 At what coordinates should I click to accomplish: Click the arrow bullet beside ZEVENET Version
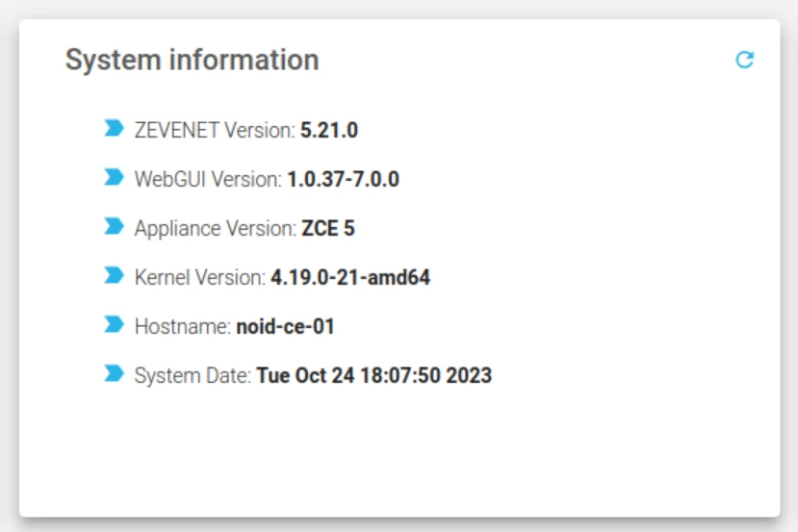point(115,128)
